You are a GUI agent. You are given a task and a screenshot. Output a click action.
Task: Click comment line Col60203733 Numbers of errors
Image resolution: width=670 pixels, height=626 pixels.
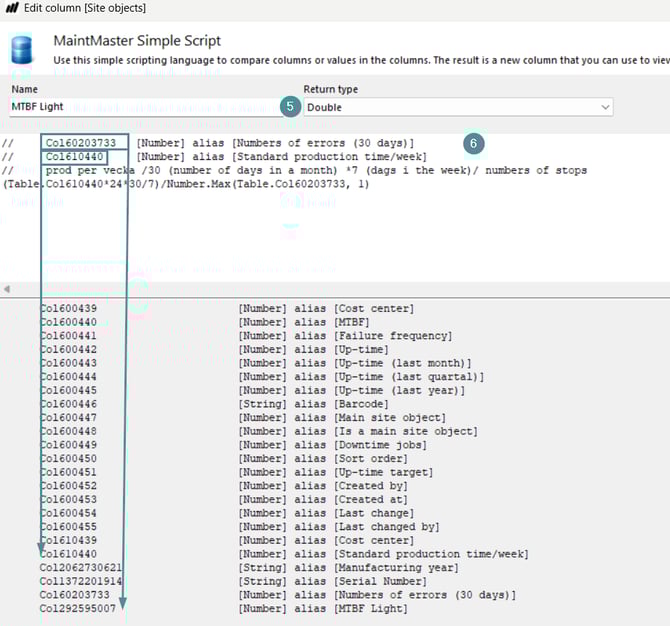pyautogui.click(x=209, y=143)
